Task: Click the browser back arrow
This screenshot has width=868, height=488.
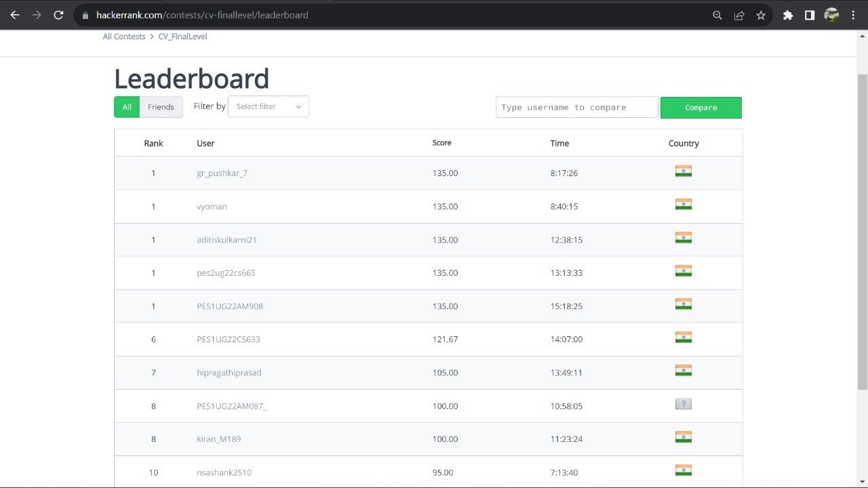Action: pos(15,15)
